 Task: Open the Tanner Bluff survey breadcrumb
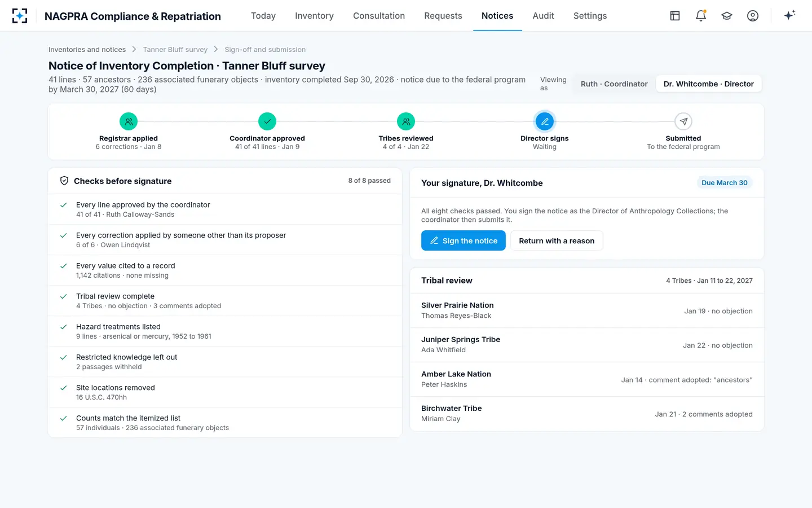click(x=175, y=50)
